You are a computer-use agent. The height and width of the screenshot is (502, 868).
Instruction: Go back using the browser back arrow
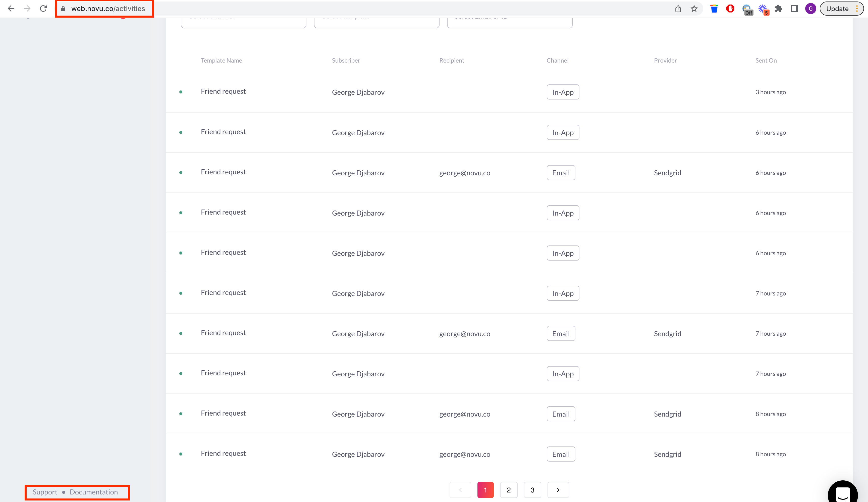point(11,9)
